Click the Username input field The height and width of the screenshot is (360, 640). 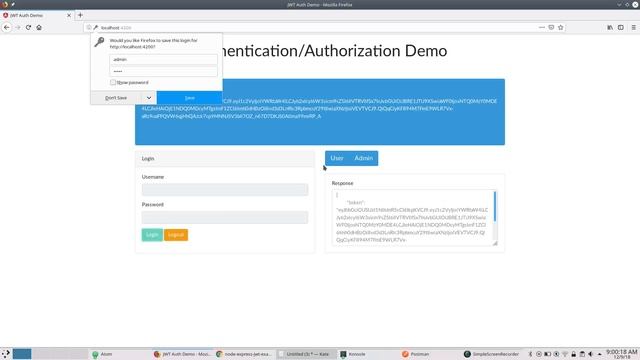pos(225,190)
